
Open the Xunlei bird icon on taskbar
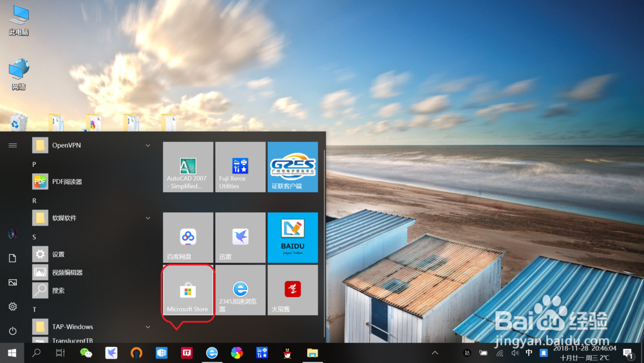(x=111, y=353)
